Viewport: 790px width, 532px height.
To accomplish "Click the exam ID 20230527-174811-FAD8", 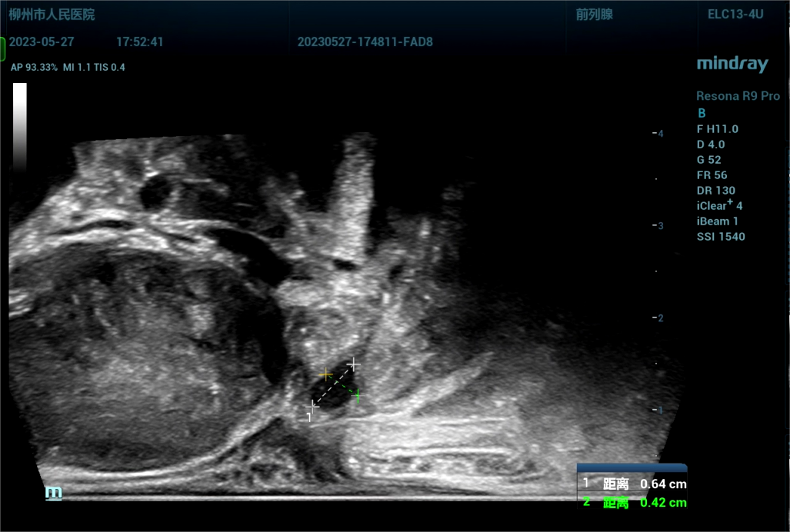I will pos(365,42).
